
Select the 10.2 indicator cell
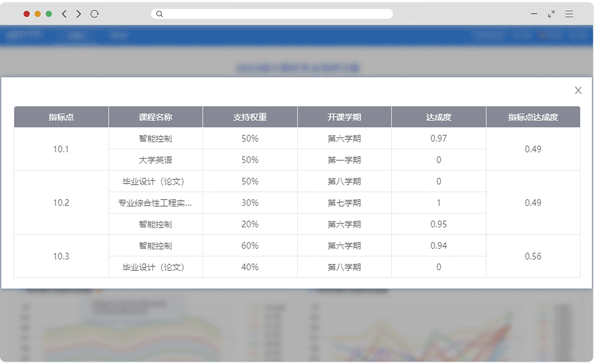pos(61,202)
